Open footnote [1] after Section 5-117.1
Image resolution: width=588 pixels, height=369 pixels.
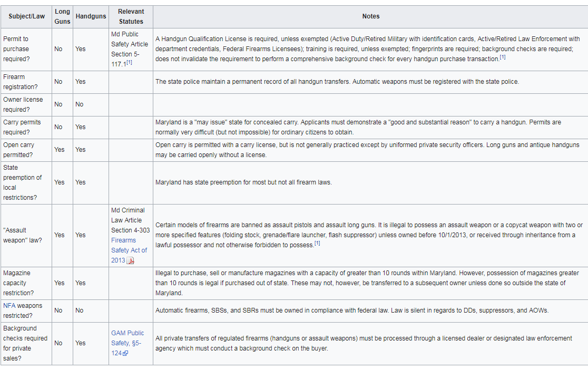(x=130, y=63)
